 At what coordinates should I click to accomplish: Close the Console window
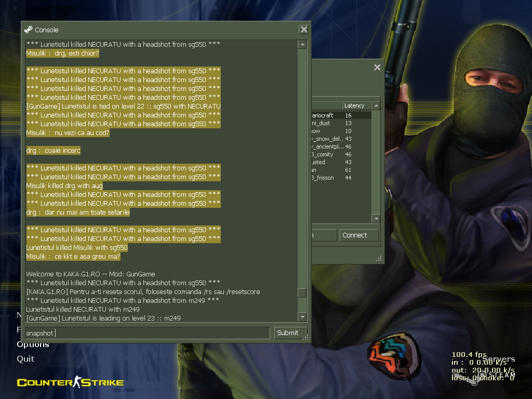(303, 30)
